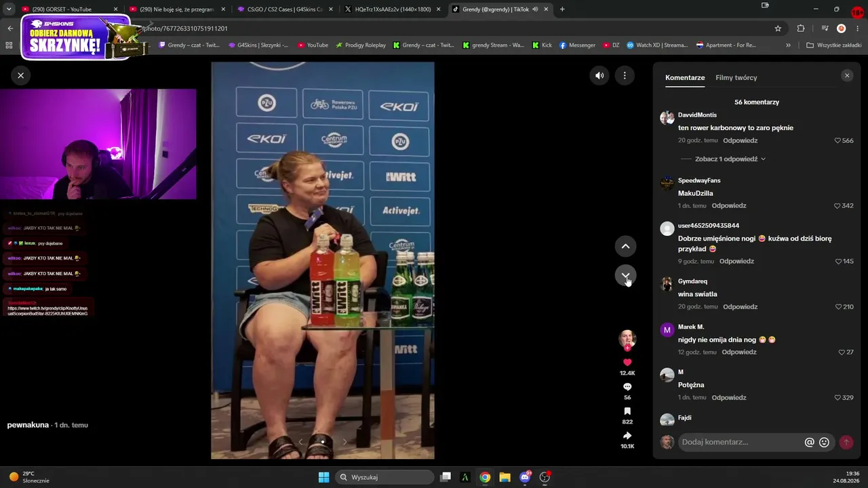Like Gymdareq's comment
868x488 pixels.
[838, 307]
